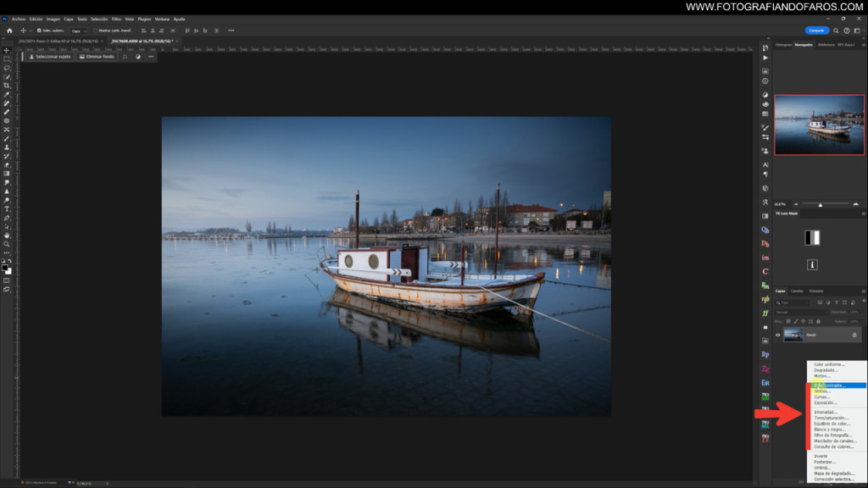Hide the Fondo layer with eye icon

[778, 335]
